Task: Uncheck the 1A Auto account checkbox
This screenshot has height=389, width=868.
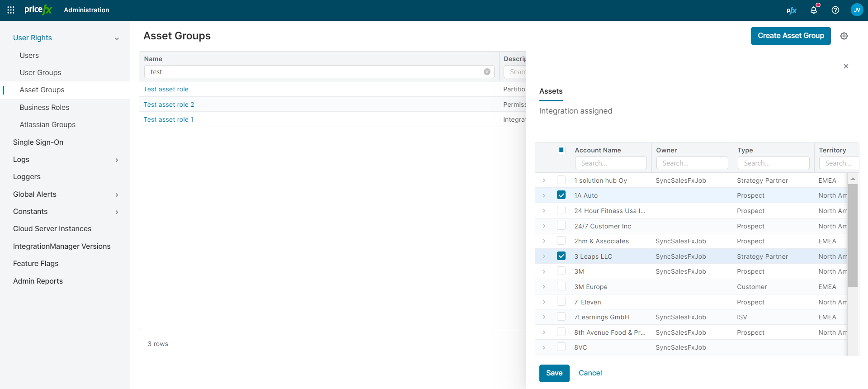Action: pyautogui.click(x=561, y=195)
